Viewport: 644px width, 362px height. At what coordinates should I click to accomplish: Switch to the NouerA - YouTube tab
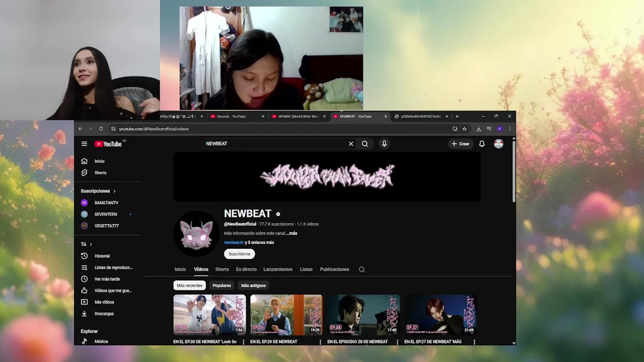point(236,116)
